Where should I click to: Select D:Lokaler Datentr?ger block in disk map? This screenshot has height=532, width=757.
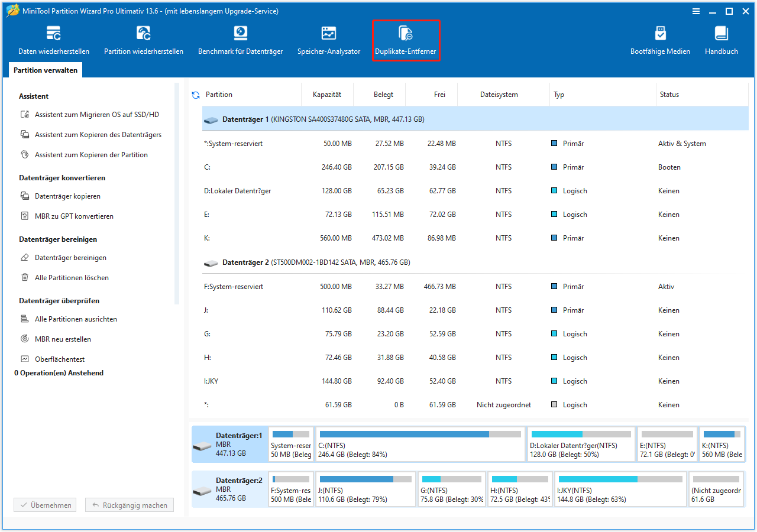click(581, 444)
